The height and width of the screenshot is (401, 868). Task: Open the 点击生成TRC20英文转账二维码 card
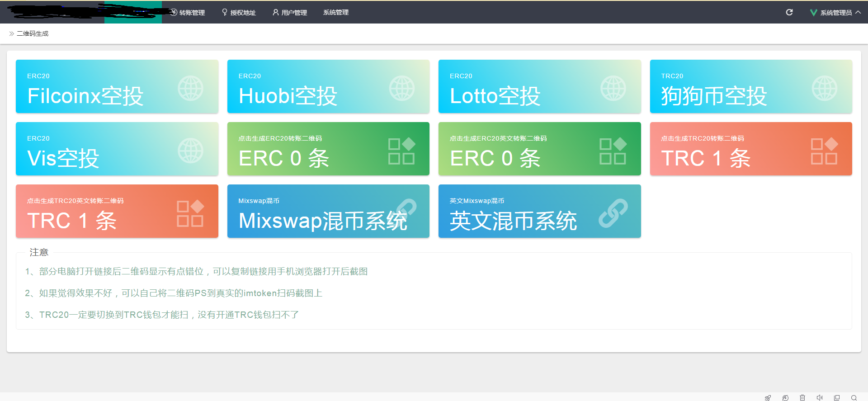[x=117, y=211]
